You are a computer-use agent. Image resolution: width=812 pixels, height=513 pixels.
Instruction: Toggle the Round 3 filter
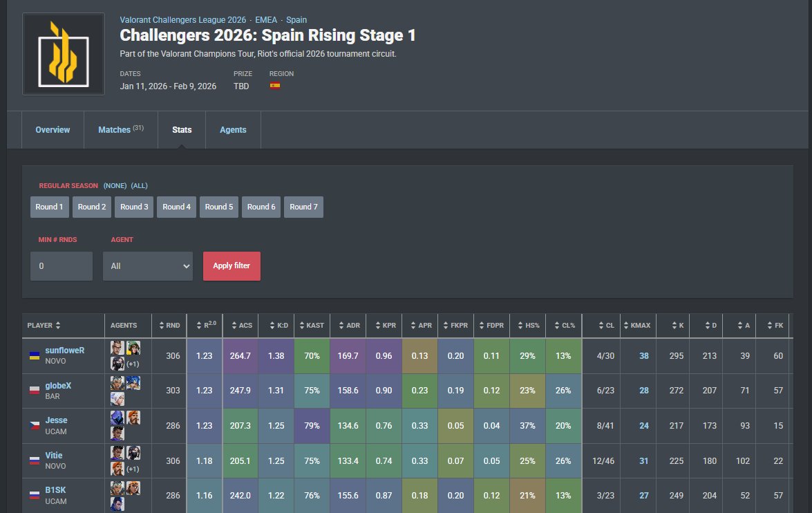click(134, 207)
